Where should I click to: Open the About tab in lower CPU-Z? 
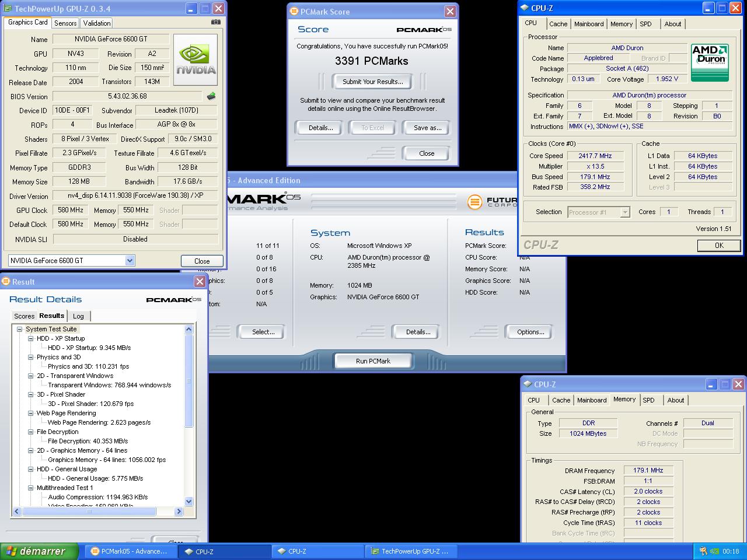point(676,400)
